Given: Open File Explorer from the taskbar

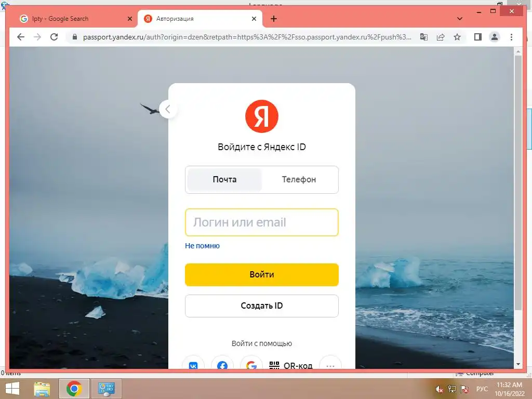Looking at the screenshot, I should (42, 389).
